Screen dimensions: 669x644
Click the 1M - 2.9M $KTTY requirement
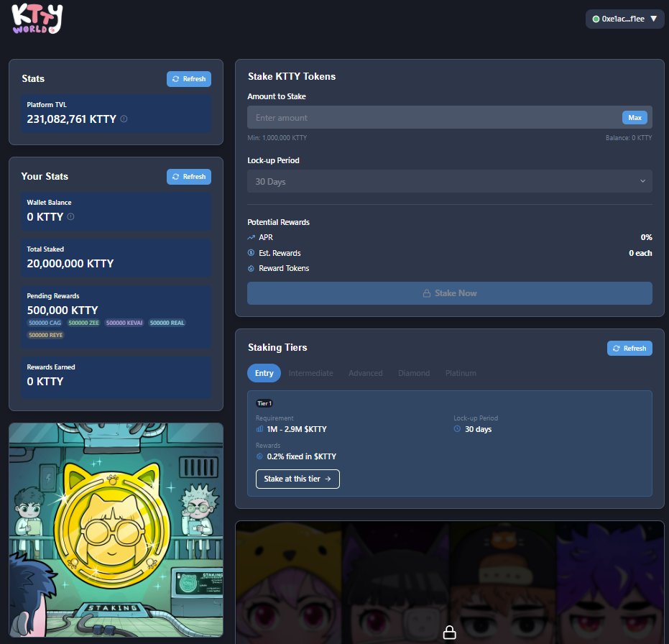[x=297, y=429]
